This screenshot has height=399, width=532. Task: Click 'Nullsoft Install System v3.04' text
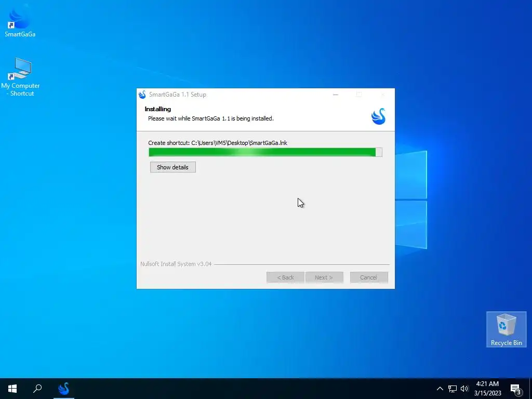176,264
